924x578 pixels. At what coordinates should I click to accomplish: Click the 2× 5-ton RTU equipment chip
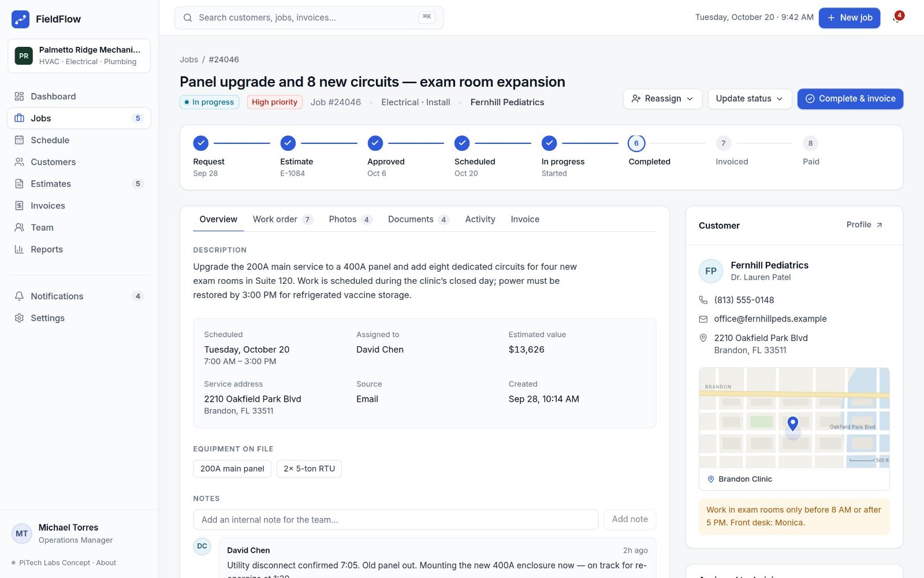coord(309,469)
